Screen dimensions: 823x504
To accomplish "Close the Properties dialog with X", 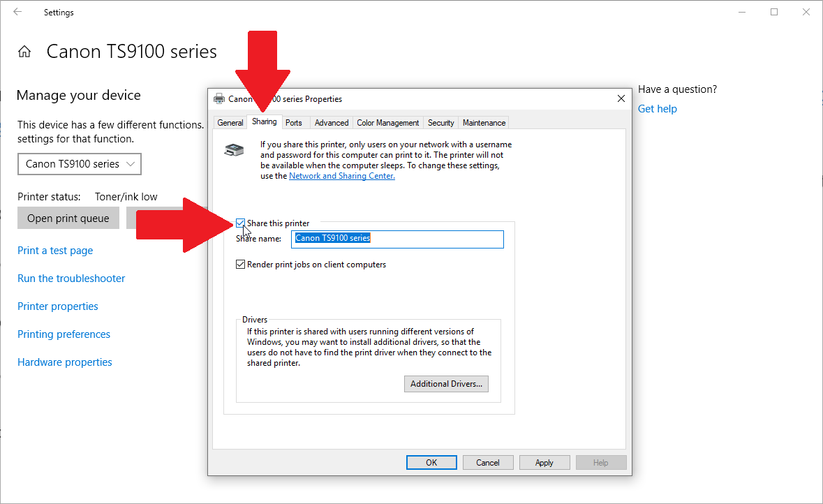I will tap(621, 98).
